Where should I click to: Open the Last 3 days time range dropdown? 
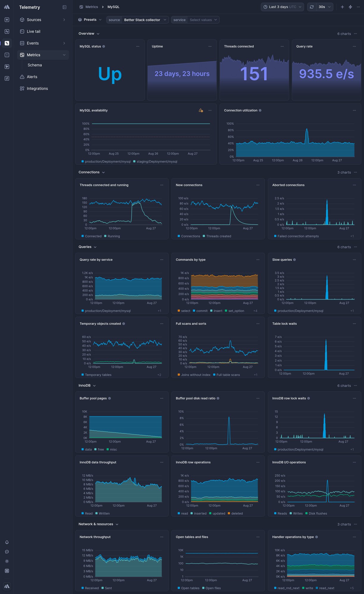(x=282, y=7)
